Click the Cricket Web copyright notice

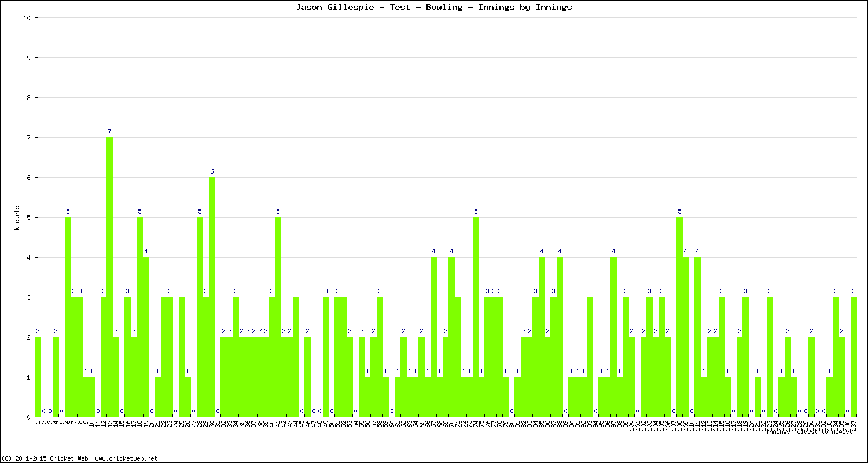click(82, 458)
